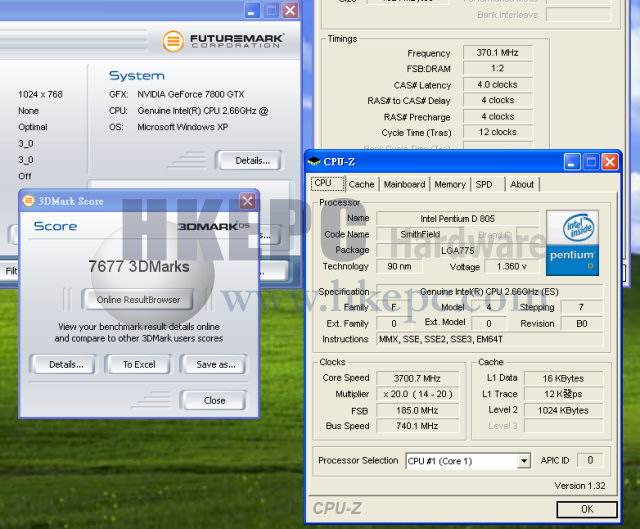Open the Mainboard tab in CPU-Z
640x529 pixels.
(x=404, y=184)
